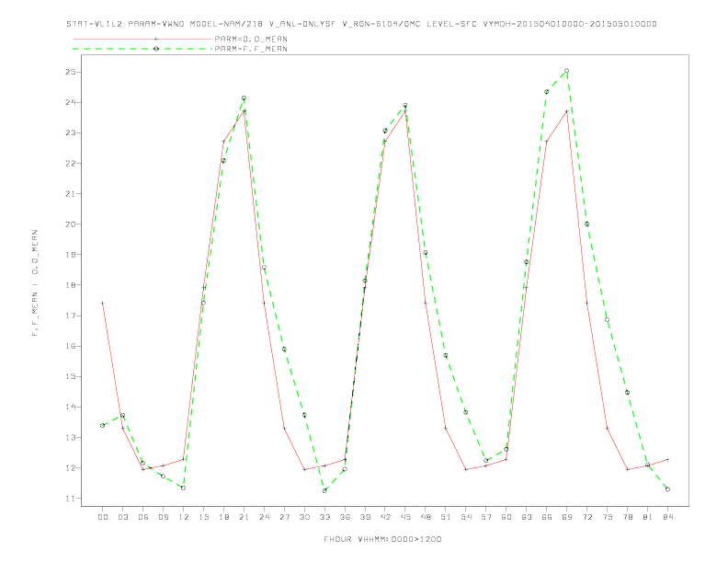Click y-axis tick label 23

71,132
